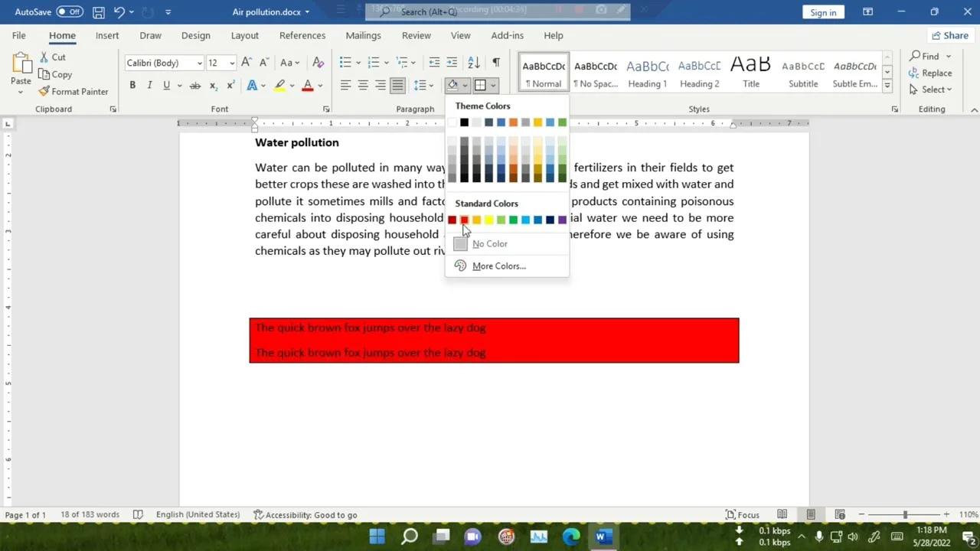Viewport: 980px width, 551px height.
Task: Open the Review tab
Action: click(416, 35)
